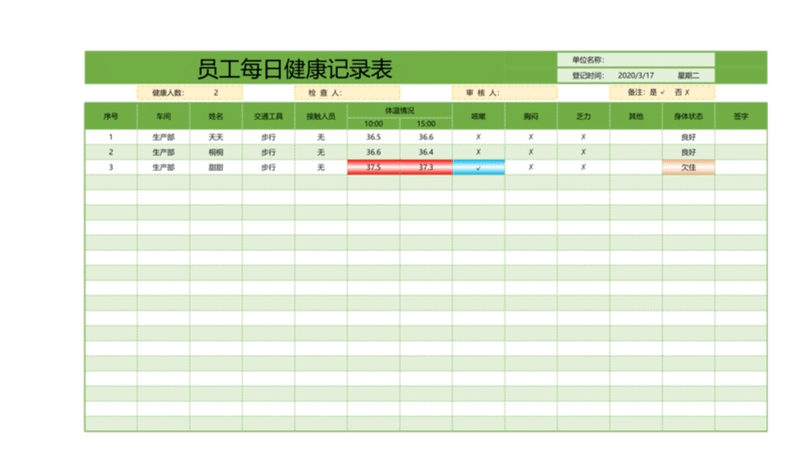Click the 身体状态 column header
This screenshot has width=800, height=475.
coord(688,116)
